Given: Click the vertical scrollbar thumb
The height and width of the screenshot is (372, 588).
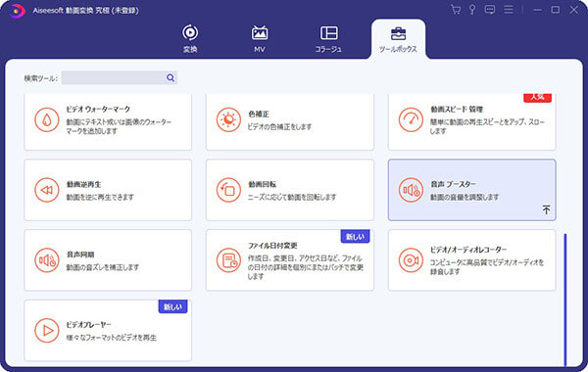Looking at the screenshot, I should (565, 300).
